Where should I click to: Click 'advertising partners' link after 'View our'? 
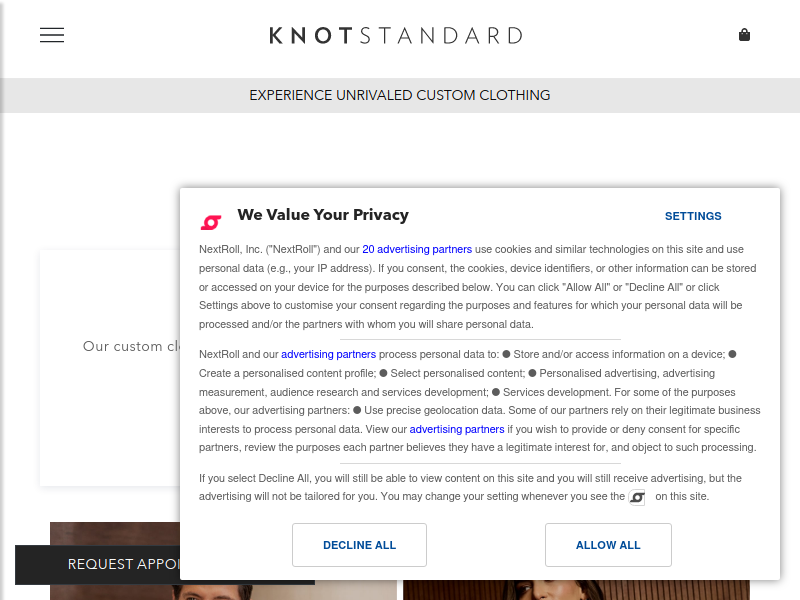pyautogui.click(x=457, y=429)
